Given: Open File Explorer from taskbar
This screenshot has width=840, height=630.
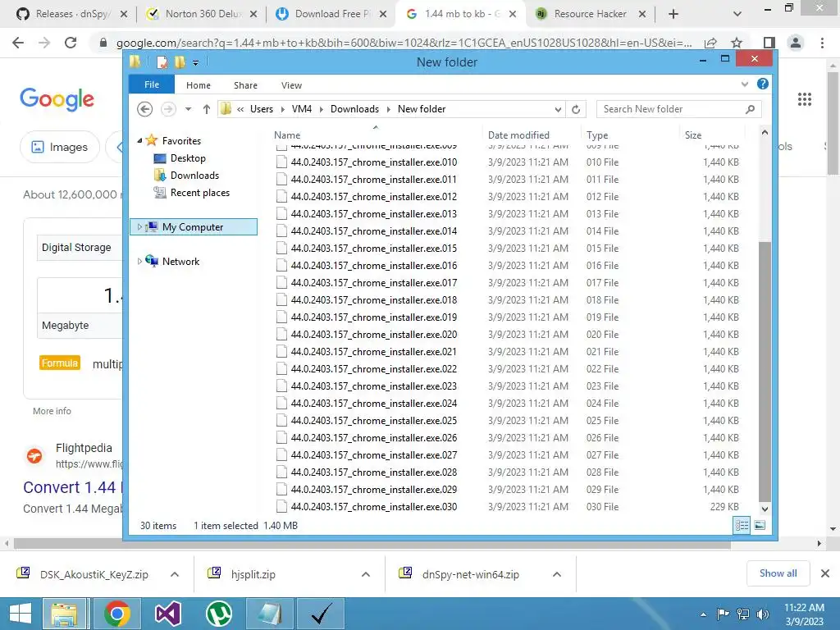Looking at the screenshot, I should click(x=64, y=614).
